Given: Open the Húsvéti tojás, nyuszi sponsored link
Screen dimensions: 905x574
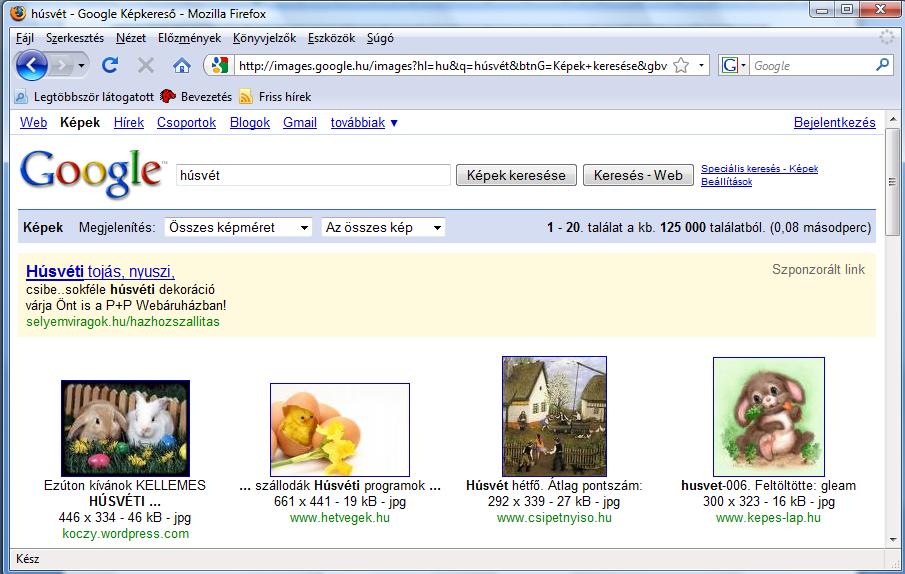Looking at the screenshot, I should pyautogui.click(x=100, y=271).
